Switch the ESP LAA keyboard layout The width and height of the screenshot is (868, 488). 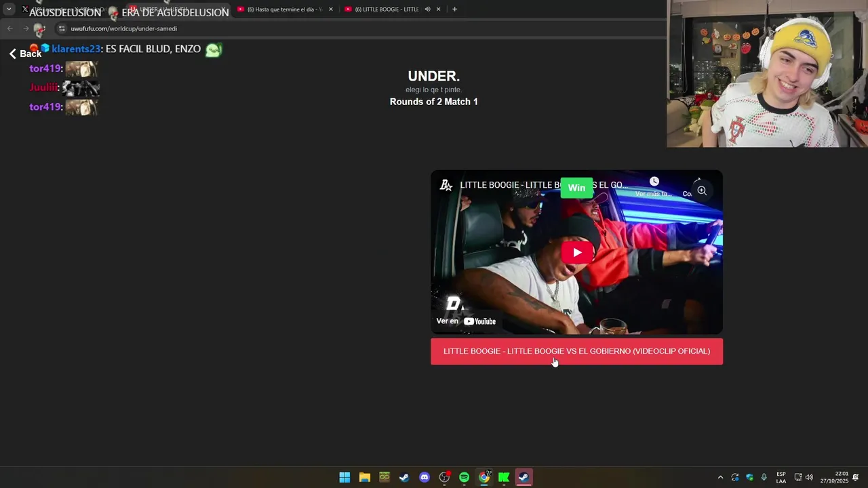(x=781, y=477)
